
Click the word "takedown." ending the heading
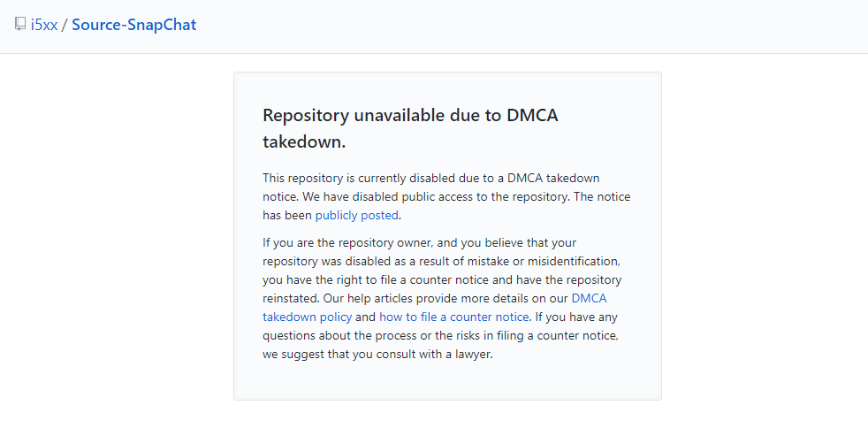(x=304, y=141)
